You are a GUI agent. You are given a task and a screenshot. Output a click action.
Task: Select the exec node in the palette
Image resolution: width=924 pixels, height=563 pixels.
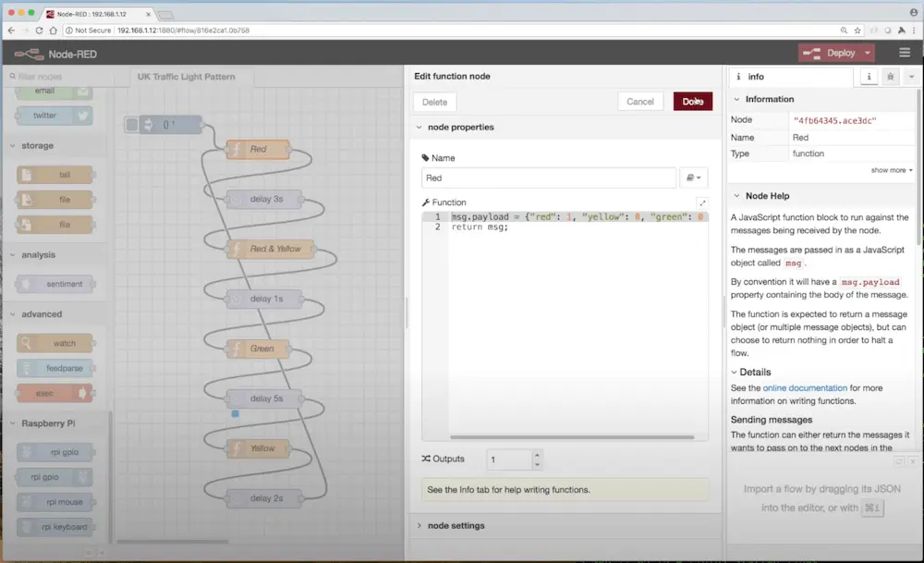coord(54,393)
